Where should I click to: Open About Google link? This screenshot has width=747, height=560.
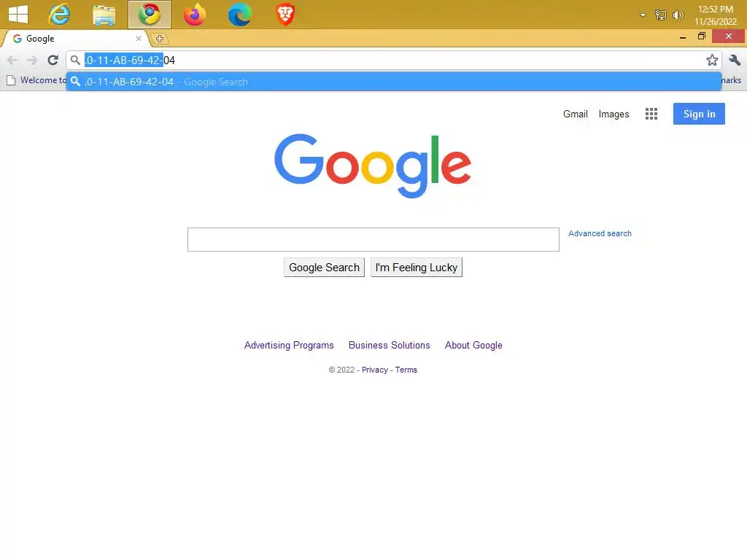473,345
